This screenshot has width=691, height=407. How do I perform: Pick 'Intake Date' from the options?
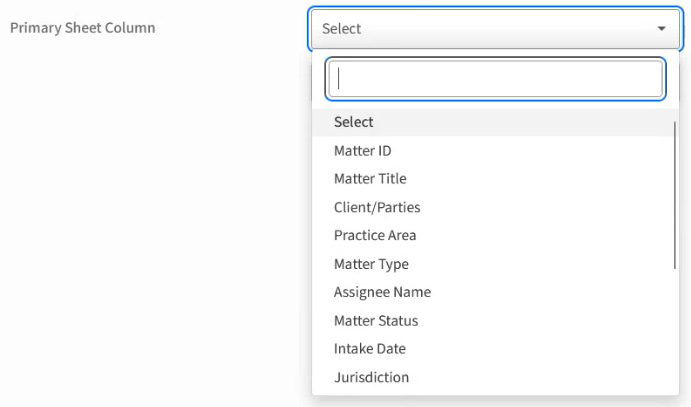tap(370, 349)
